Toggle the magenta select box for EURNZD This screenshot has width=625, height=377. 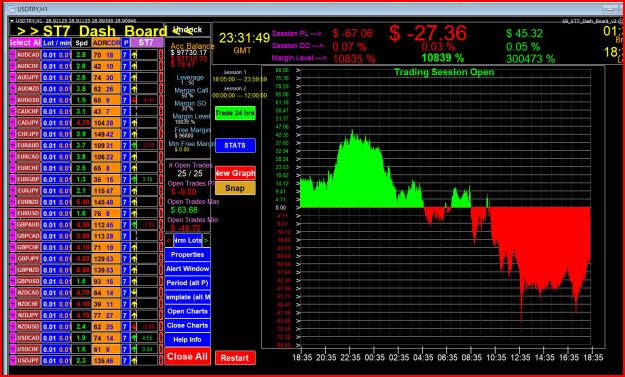click(12, 202)
